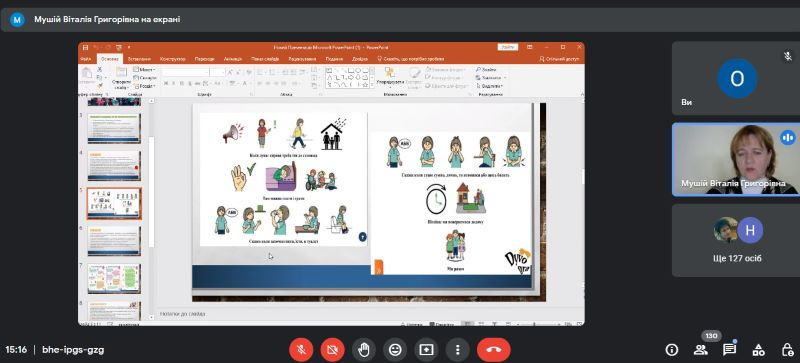800x363 pixels.
Task: Open the in-call chat panel
Action: click(730, 350)
